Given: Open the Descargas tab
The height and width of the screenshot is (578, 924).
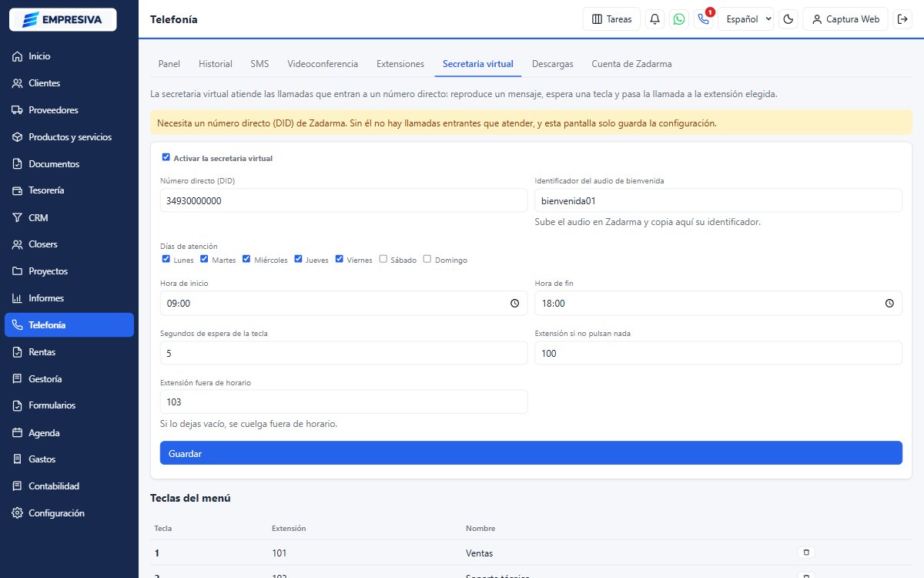Looking at the screenshot, I should pyautogui.click(x=552, y=64).
